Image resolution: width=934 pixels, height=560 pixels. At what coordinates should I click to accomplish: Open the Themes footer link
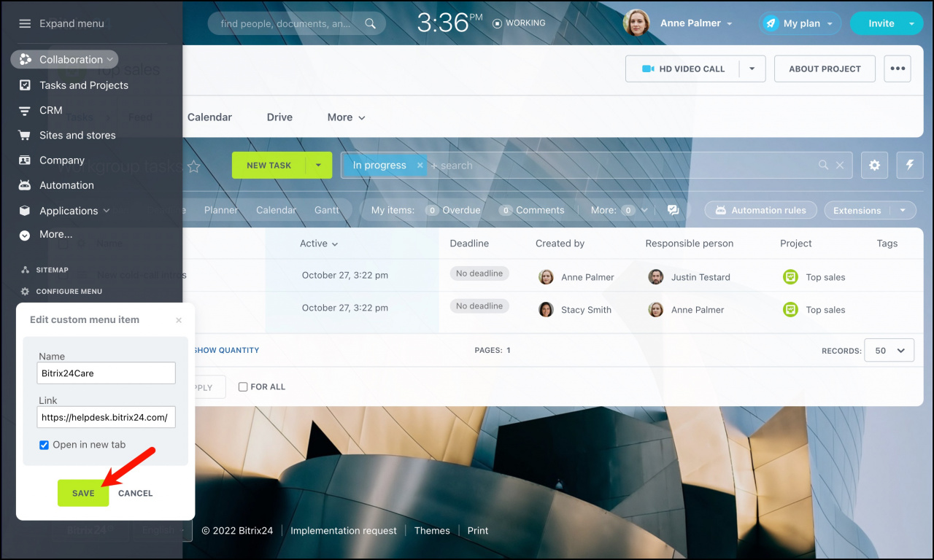[x=432, y=531]
